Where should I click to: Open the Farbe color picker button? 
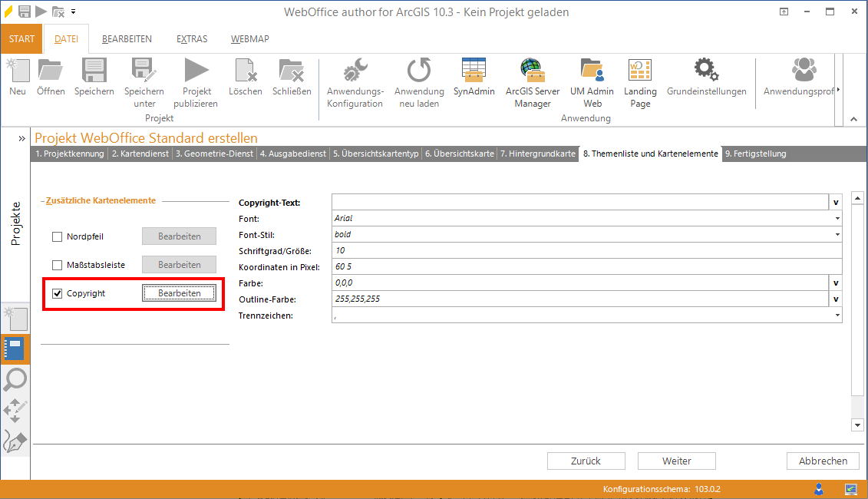click(x=836, y=283)
